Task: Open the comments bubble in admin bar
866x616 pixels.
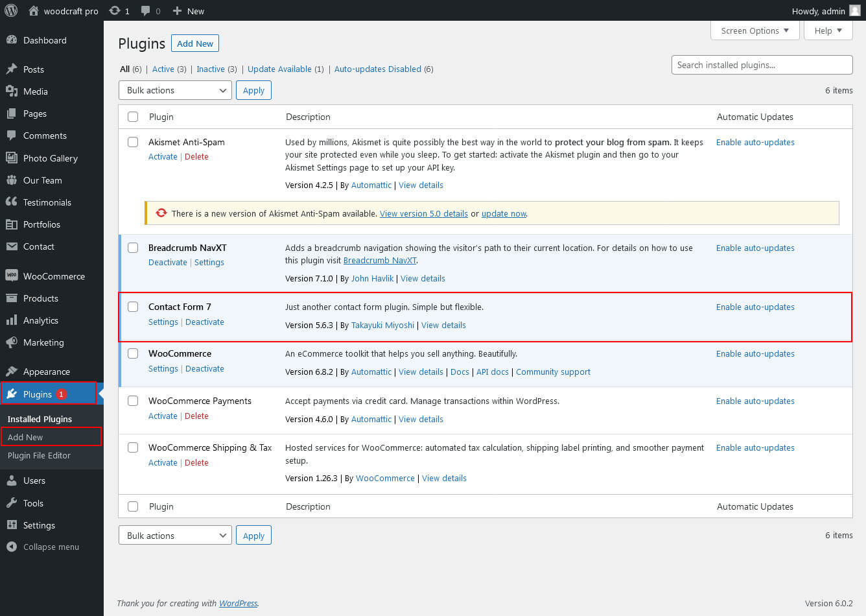Action: coord(146,10)
